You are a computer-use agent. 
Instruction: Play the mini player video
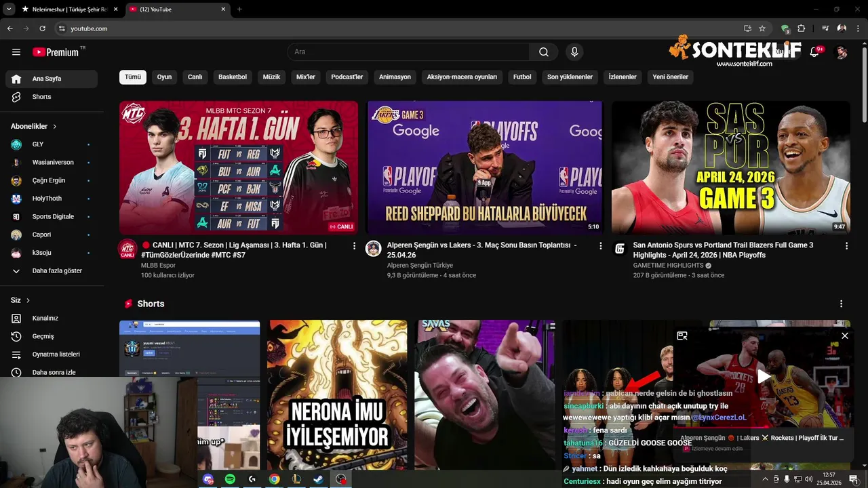pyautogui.click(x=764, y=377)
